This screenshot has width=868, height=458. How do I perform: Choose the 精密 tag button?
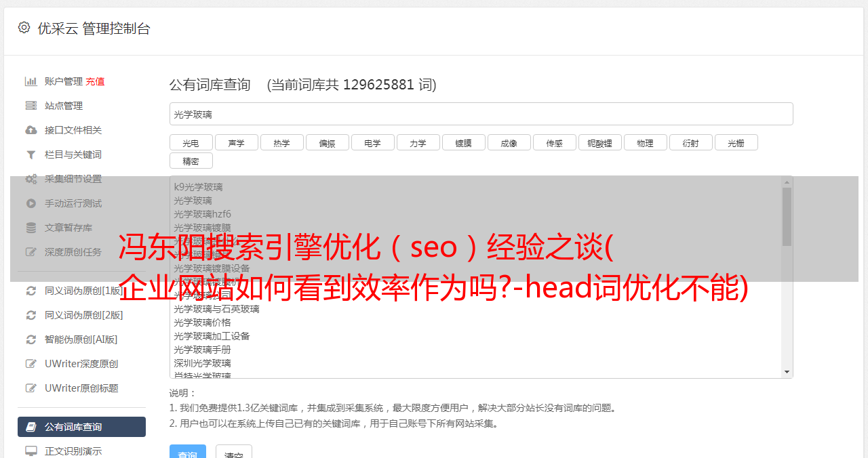[191, 161]
